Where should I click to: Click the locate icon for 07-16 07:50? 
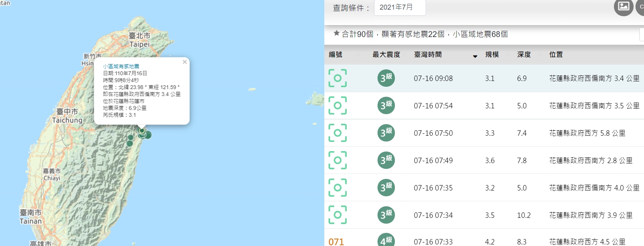[x=337, y=133]
